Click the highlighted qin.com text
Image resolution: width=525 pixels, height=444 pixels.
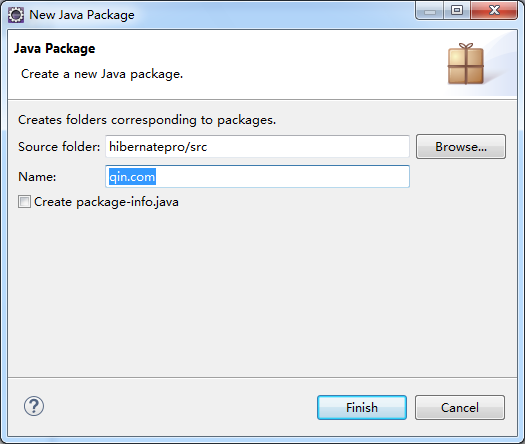click(x=132, y=176)
